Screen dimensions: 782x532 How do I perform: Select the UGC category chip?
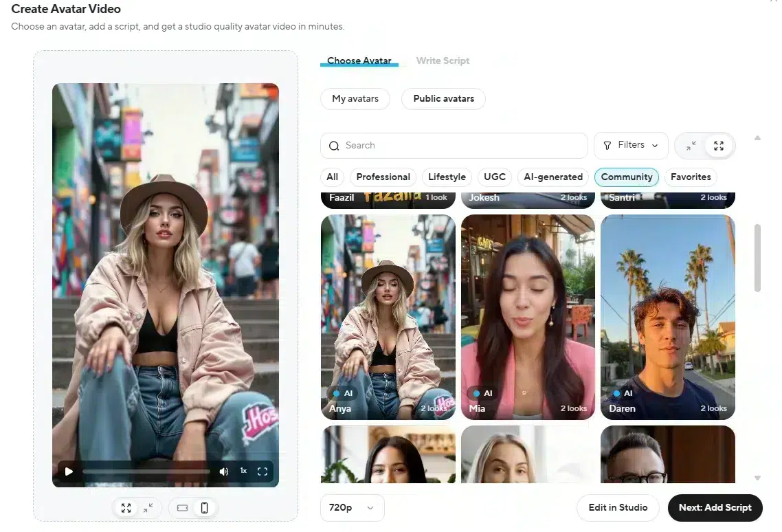pos(495,177)
